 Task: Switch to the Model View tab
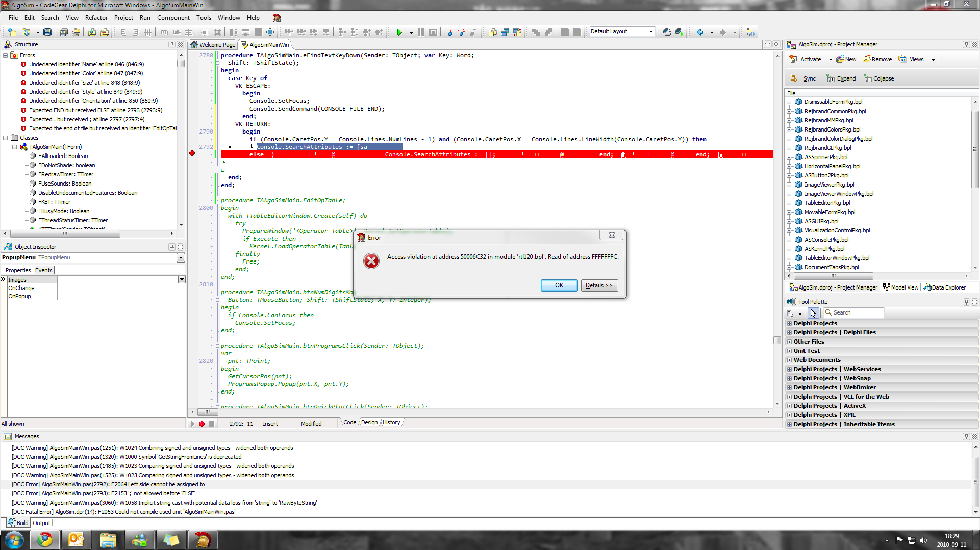tap(901, 287)
